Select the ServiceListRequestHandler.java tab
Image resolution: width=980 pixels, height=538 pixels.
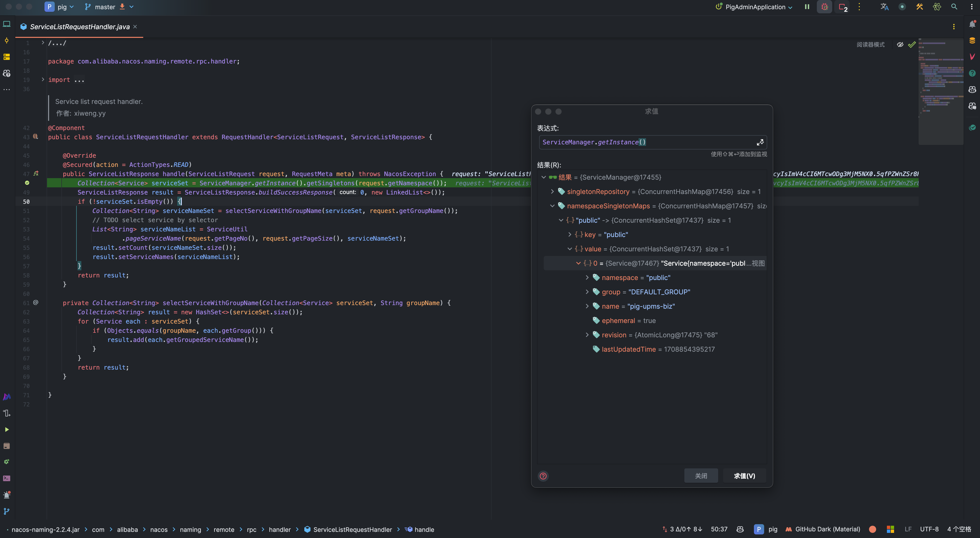tap(80, 27)
